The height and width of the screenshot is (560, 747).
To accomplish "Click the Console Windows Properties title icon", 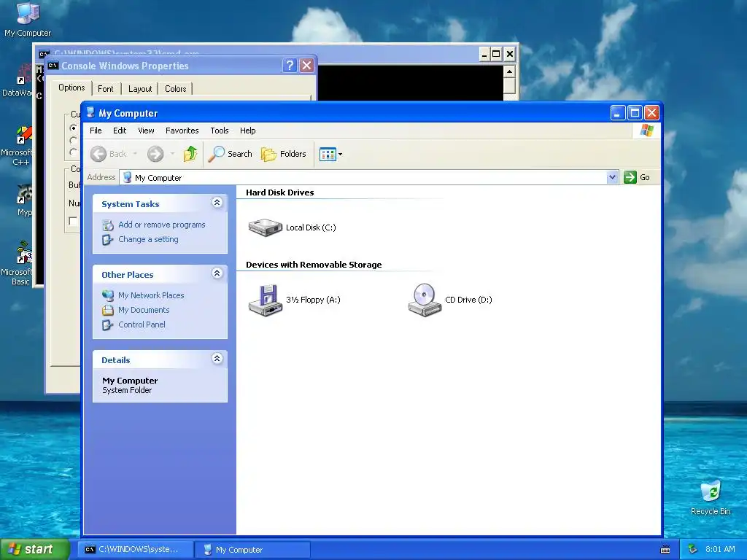I will (x=53, y=66).
